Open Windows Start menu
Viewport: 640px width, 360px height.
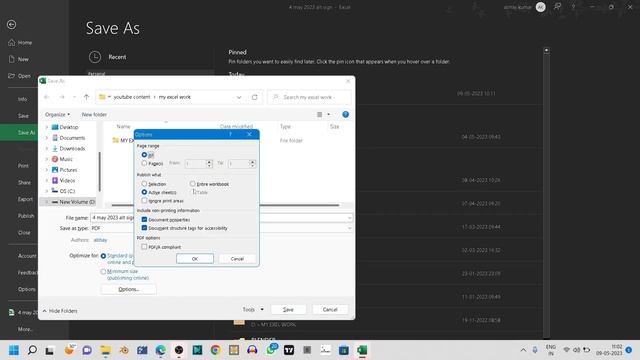click(x=14, y=350)
